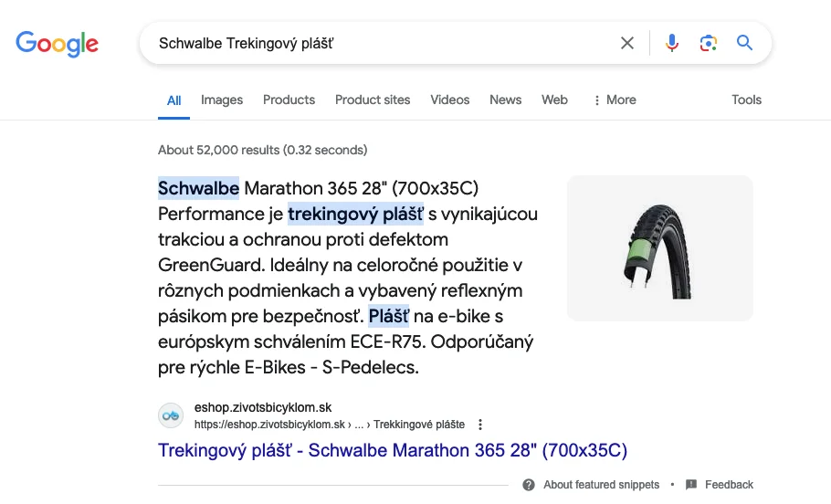
Task: Click the Google logo
Action: (x=57, y=43)
